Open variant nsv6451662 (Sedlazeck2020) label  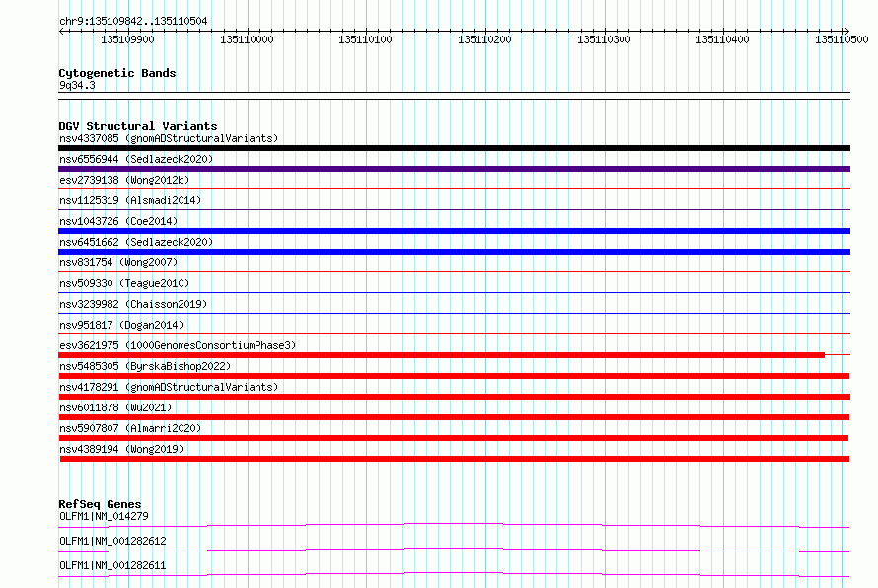point(136,242)
